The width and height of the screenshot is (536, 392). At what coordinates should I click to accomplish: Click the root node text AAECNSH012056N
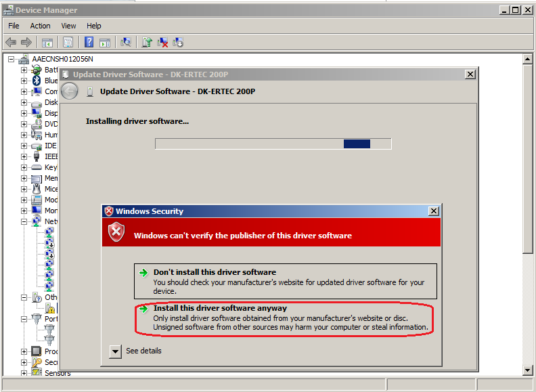(x=62, y=59)
